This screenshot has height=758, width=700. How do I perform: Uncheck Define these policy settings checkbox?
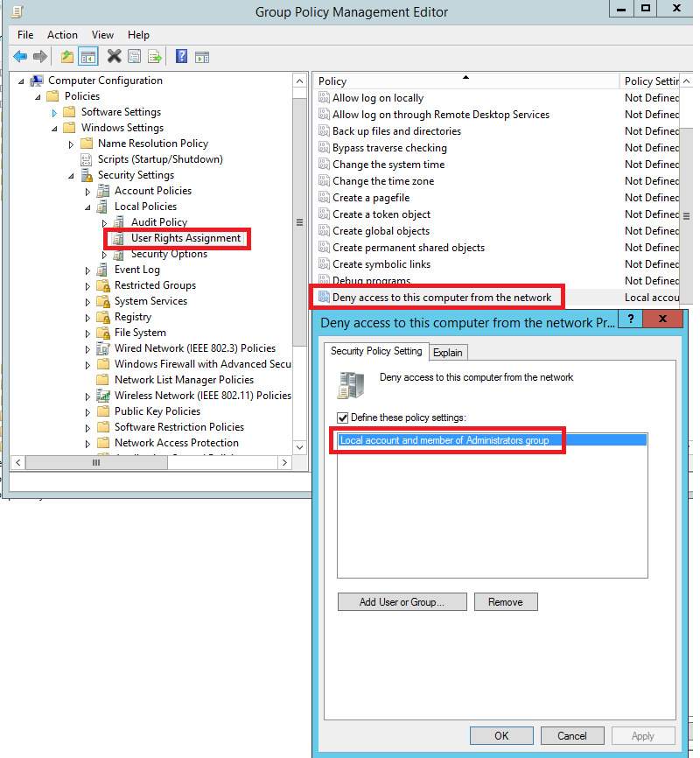[x=343, y=418]
